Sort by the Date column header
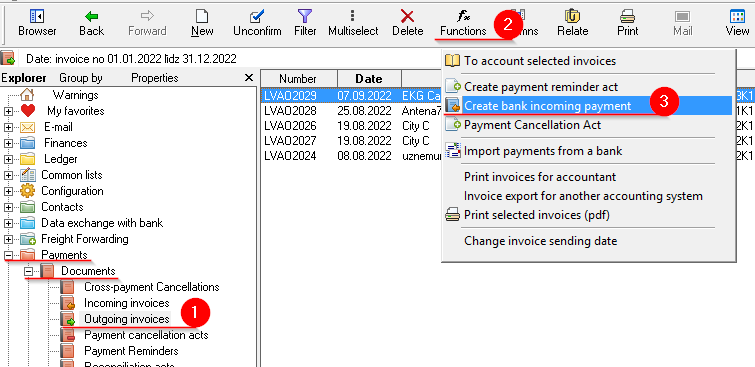The width and height of the screenshot is (755, 367). (369, 79)
